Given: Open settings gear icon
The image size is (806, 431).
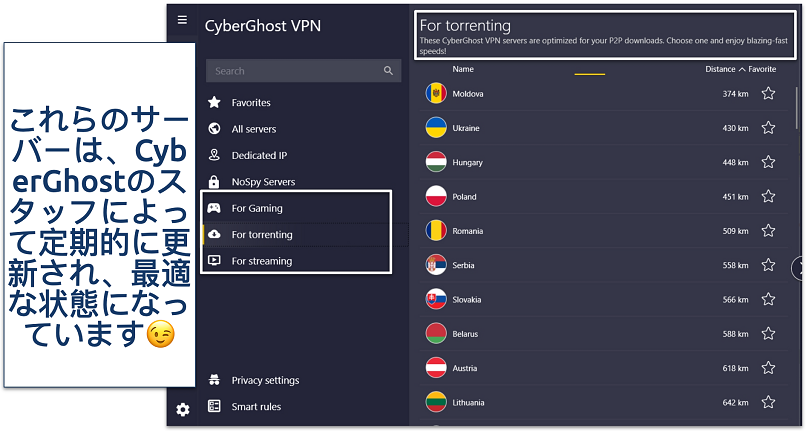Looking at the screenshot, I should click(x=182, y=409).
